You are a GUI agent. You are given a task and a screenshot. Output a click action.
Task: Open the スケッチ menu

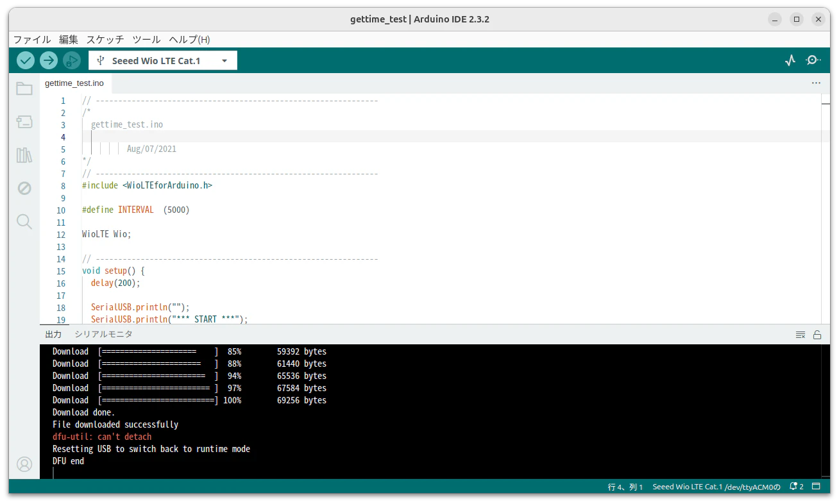click(106, 39)
